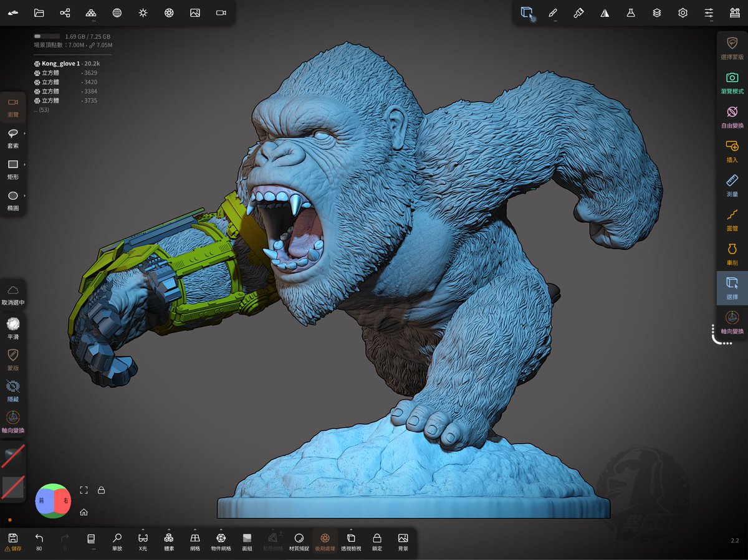Open the Nomad app menu icon
Image resolution: width=748 pixels, height=560 pixels.
pos(13,12)
